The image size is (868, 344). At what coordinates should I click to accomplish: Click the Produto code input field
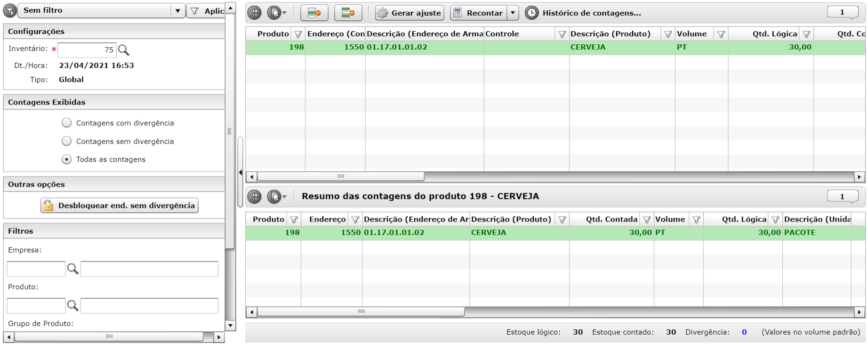(x=36, y=305)
